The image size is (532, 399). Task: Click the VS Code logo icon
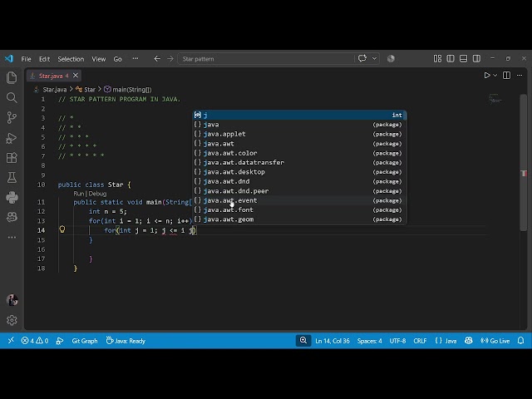(x=9, y=59)
